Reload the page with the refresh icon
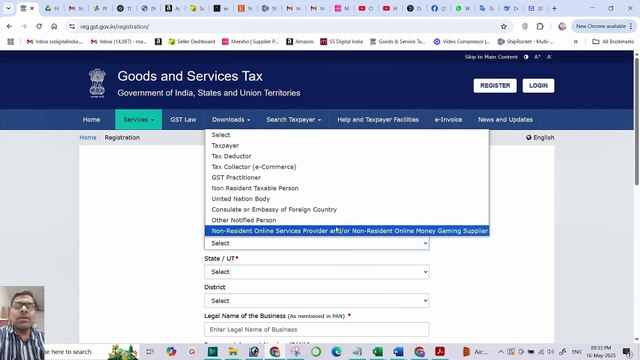Image resolution: width=640 pixels, height=360 pixels. (39, 26)
